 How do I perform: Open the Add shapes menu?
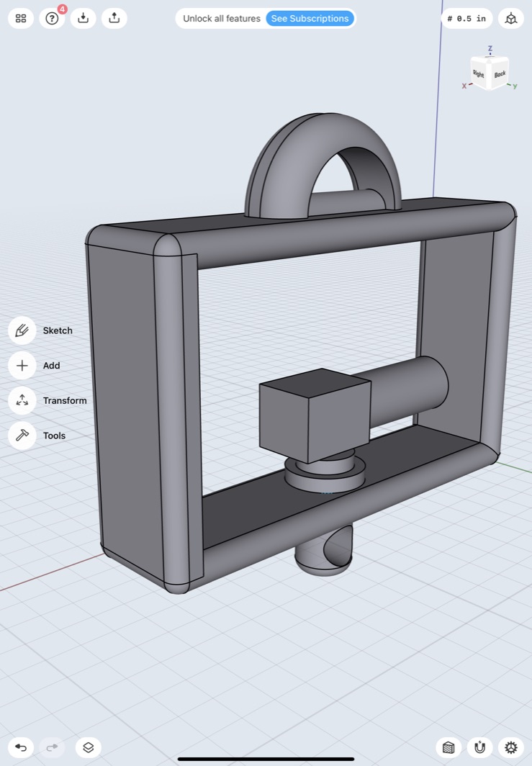coord(22,366)
